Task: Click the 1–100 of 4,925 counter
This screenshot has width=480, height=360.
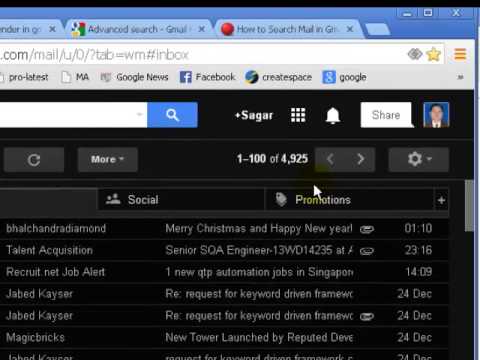Action: coord(272,159)
